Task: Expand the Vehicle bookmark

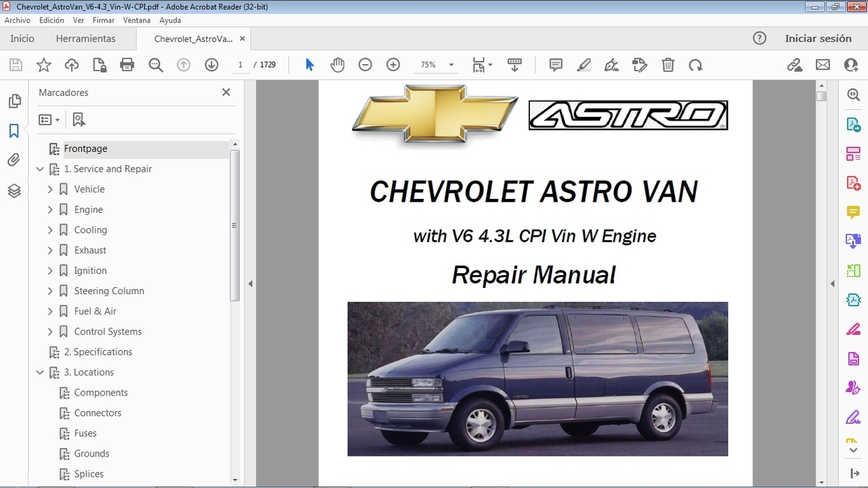Action: [50, 189]
